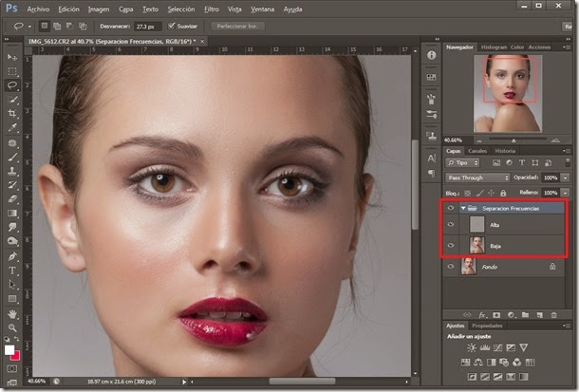Image resolution: width=579 pixels, height=392 pixels.
Task: Select the Gradient tool
Action: click(x=12, y=213)
